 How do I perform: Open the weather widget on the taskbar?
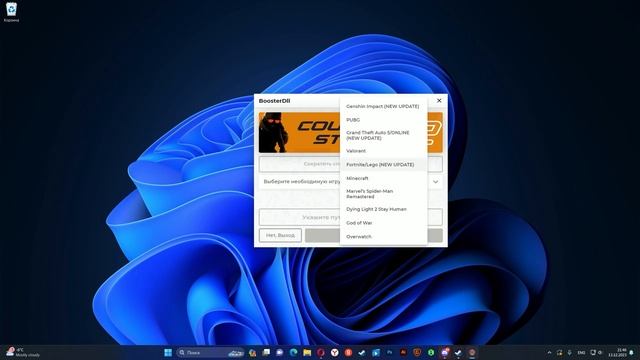click(x=23, y=352)
